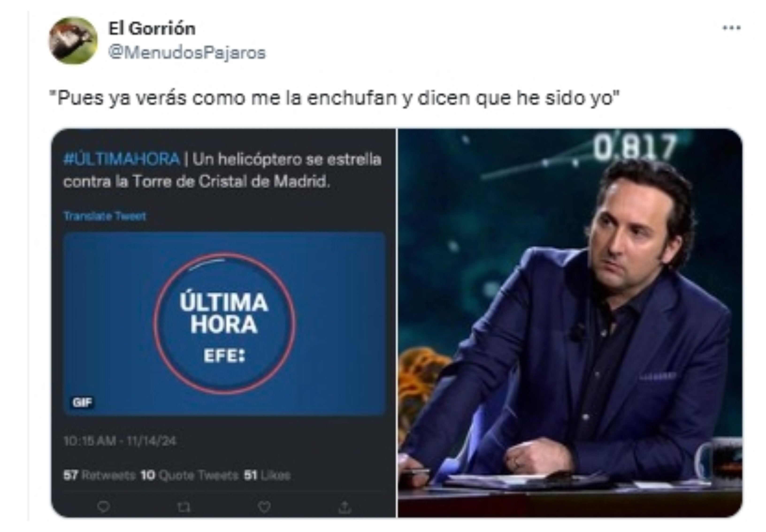Click the 10:15 AM tweet timestamp

tap(119, 441)
